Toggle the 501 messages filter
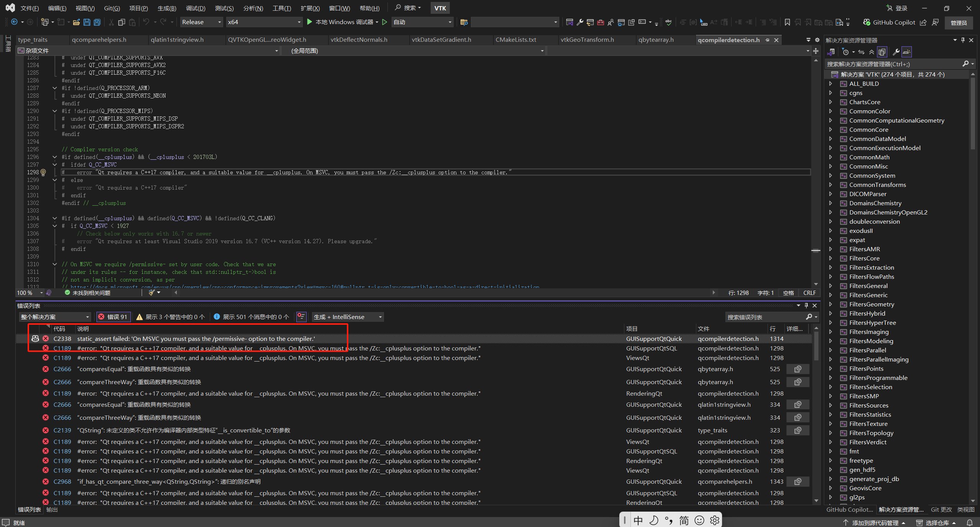The image size is (980, 527). 251,317
